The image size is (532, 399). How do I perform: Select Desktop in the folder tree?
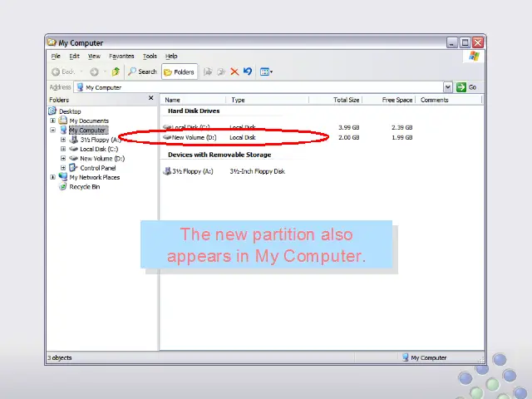click(x=70, y=111)
